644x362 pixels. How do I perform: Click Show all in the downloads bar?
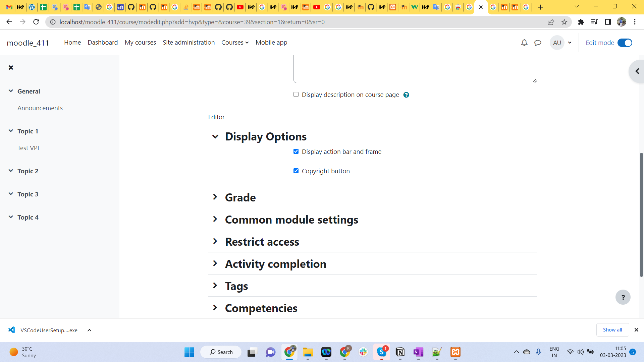click(612, 330)
